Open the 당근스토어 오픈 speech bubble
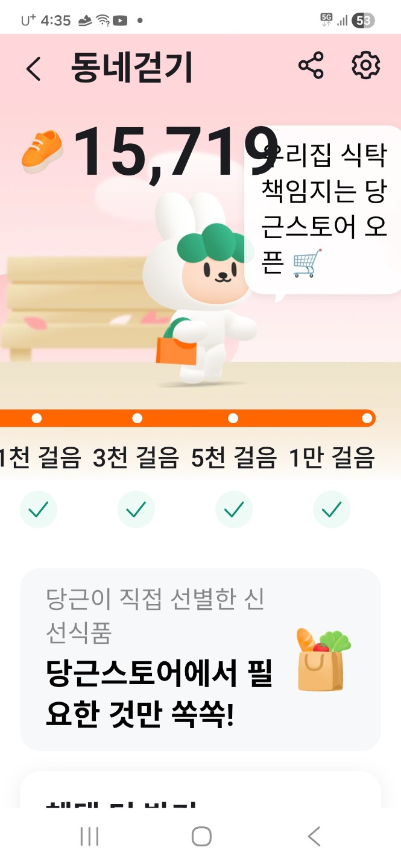Viewport: 401px width, 868px height. pos(323,211)
